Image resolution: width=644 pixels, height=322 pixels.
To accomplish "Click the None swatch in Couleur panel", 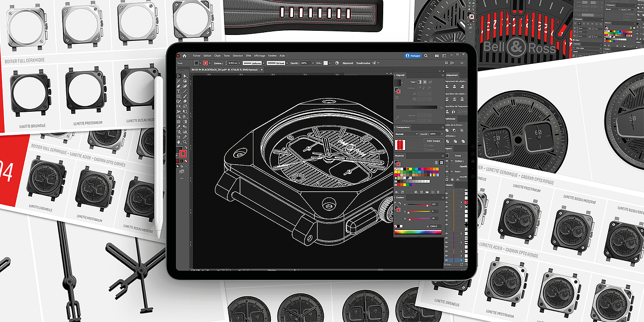I will (x=396, y=226).
